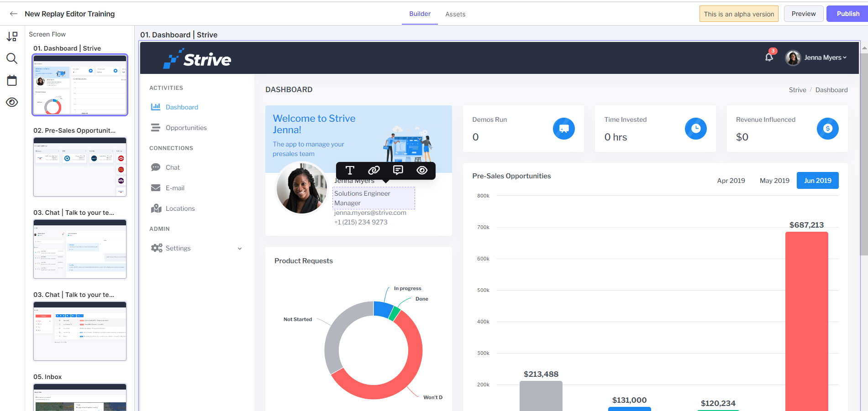Screen dimensions: 868x411
Task: Open E-mail in the sidebar menu
Action: point(175,188)
